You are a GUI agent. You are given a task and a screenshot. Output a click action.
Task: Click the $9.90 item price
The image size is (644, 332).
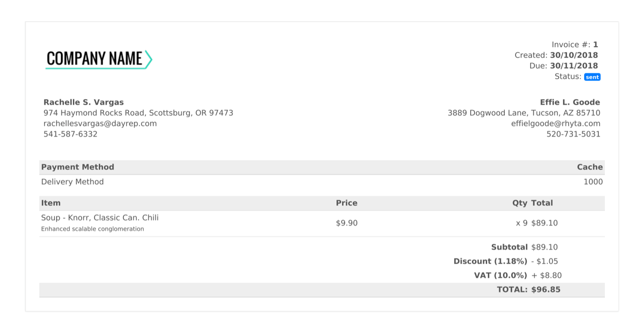point(346,223)
